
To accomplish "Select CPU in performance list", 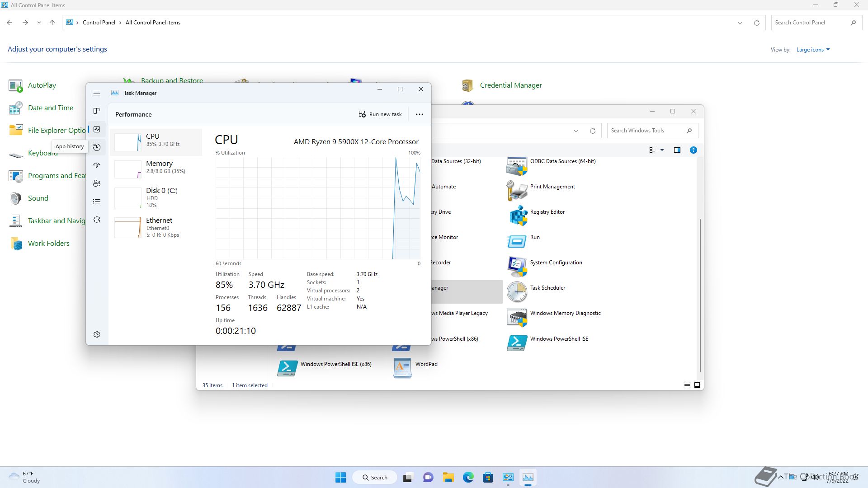I will click(x=156, y=142).
